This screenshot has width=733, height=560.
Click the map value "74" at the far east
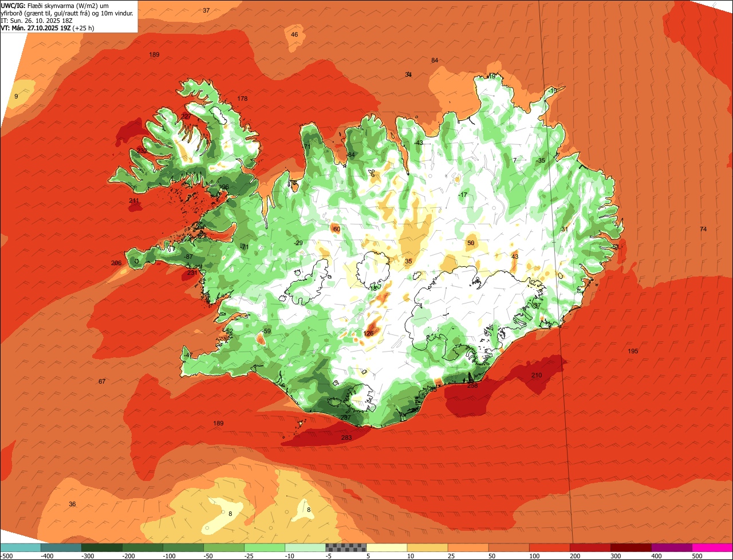703,229
